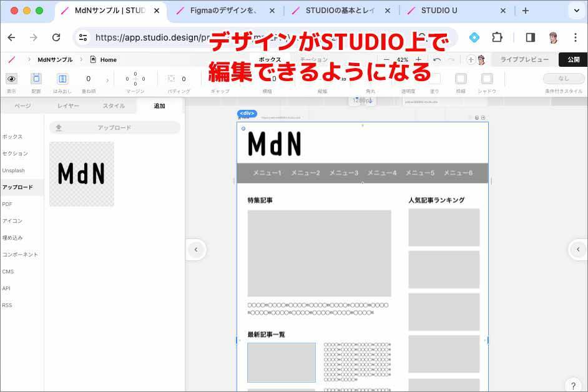Click the browser extensions puzzle icon
The height and width of the screenshot is (392, 588).
pos(497,37)
